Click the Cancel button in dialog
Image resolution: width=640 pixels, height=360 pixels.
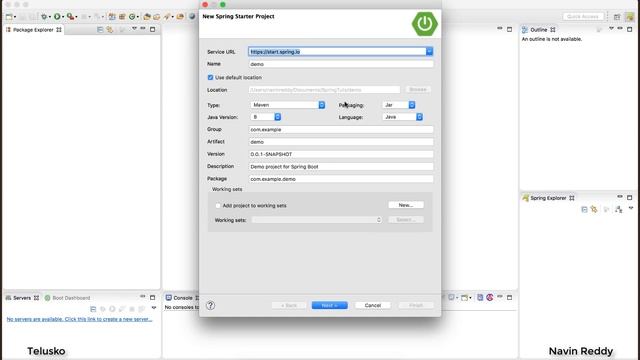click(x=373, y=305)
